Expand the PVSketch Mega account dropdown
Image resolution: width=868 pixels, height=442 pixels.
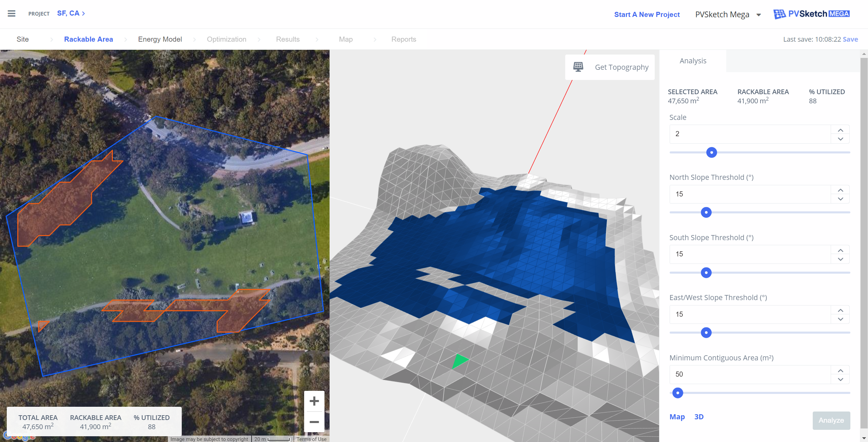tap(759, 15)
